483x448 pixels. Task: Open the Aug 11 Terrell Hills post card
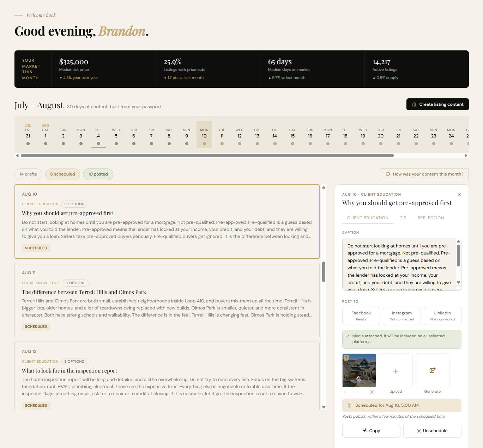point(167,300)
